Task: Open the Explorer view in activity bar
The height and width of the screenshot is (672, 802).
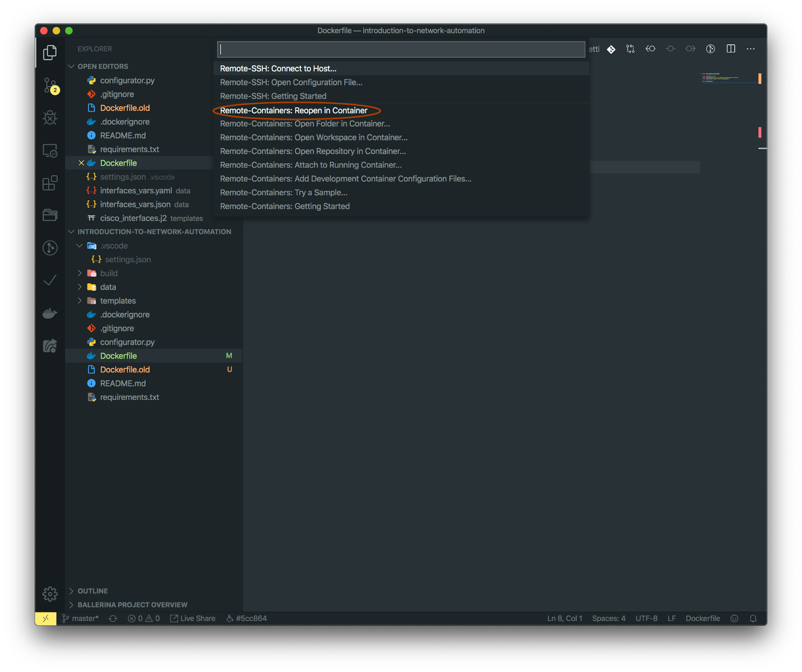Action: pyautogui.click(x=50, y=52)
